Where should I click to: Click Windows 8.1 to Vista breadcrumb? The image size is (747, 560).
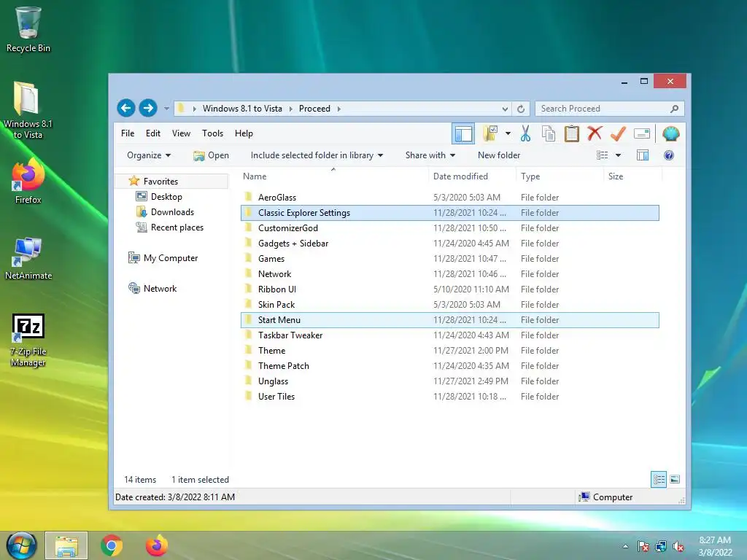(x=242, y=109)
